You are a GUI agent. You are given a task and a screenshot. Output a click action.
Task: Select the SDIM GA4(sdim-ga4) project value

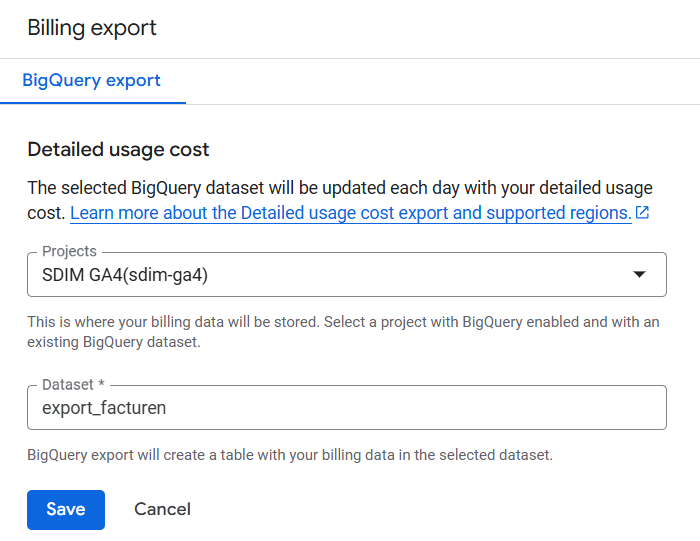coord(125,275)
